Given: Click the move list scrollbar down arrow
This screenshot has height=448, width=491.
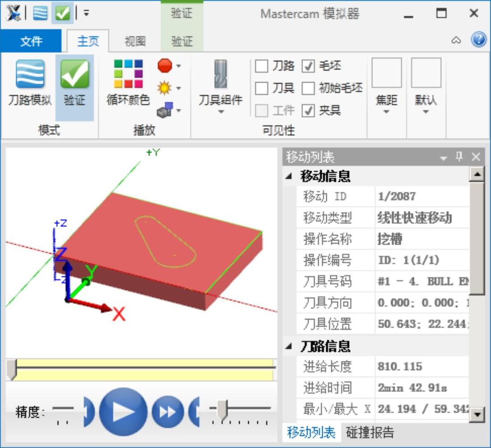Looking at the screenshot, I should pyautogui.click(x=477, y=415).
